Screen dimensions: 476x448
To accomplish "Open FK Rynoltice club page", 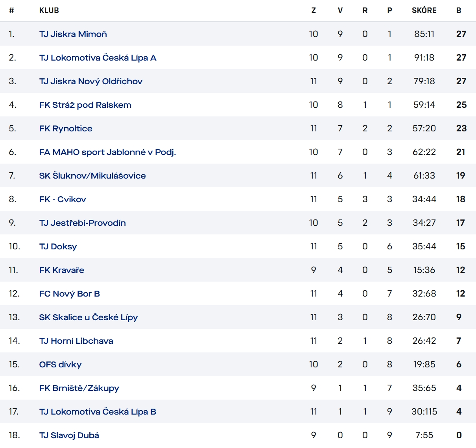I will (66, 129).
